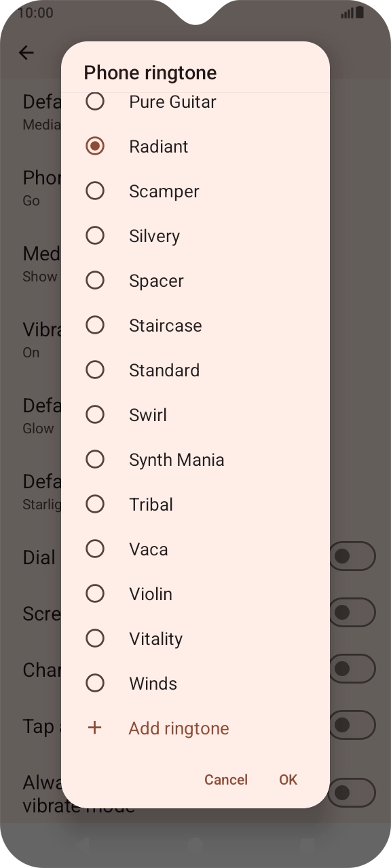Tap Add ringtone
This screenshot has width=391, height=868.
point(179,728)
